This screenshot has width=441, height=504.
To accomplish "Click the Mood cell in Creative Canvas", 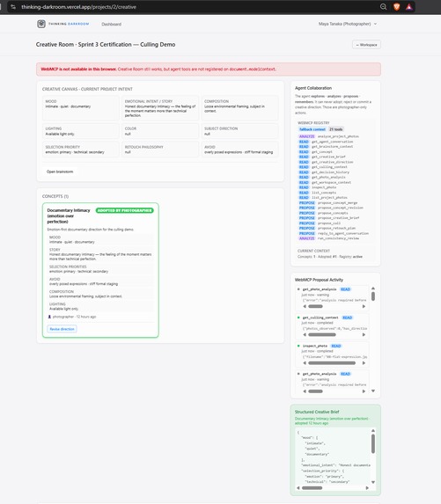I will (80, 108).
